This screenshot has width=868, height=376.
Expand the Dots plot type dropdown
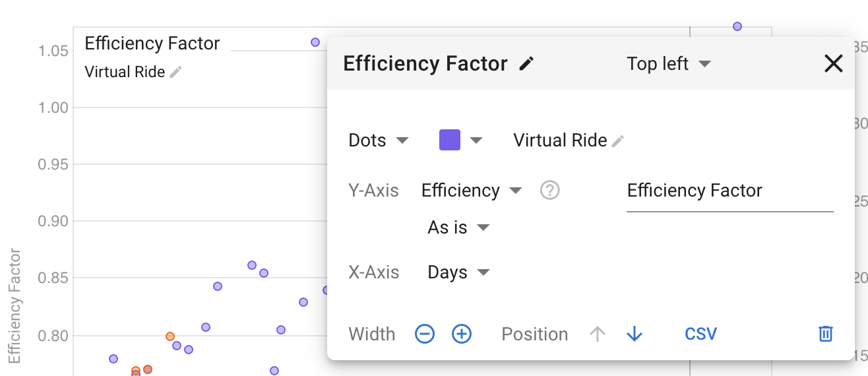click(x=379, y=141)
